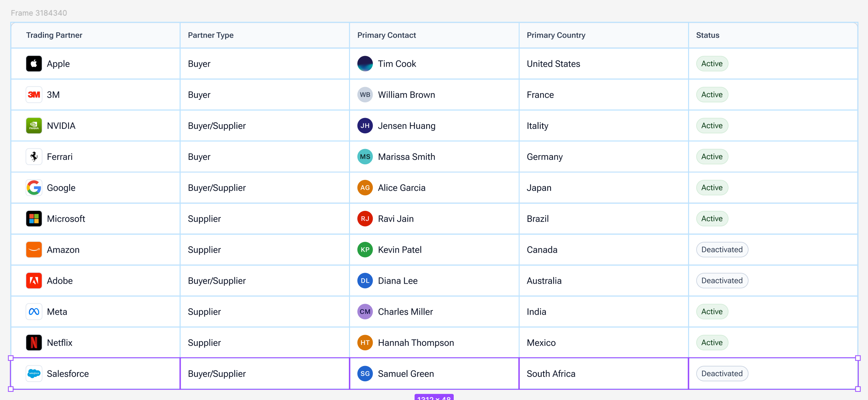
Task: Click the CM avatar for Charles Miller
Action: point(365,312)
